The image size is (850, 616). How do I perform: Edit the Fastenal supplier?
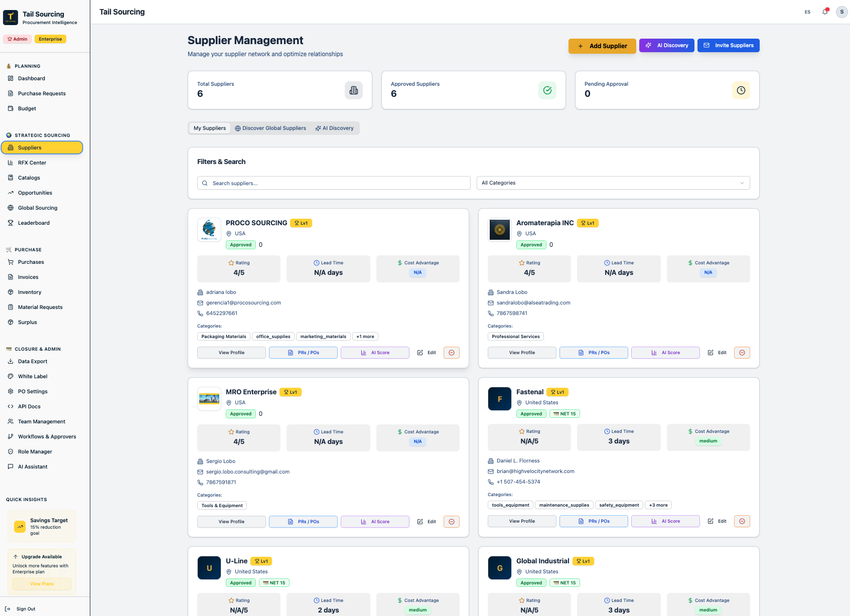coord(717,521)
